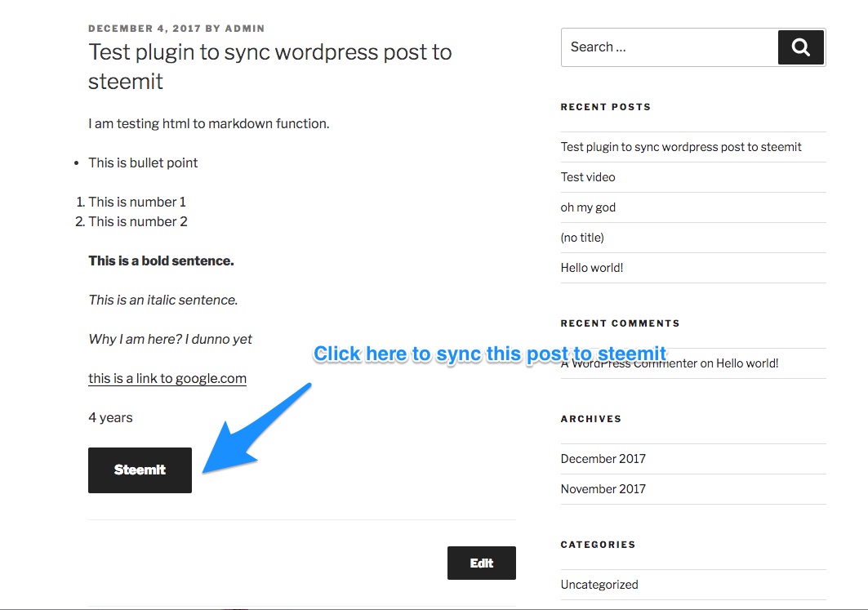Image resolution: width=868 pixels, height=610 pixels.
Task: Open the December 4, 2017 date link
Action: (x=145, y=29)
